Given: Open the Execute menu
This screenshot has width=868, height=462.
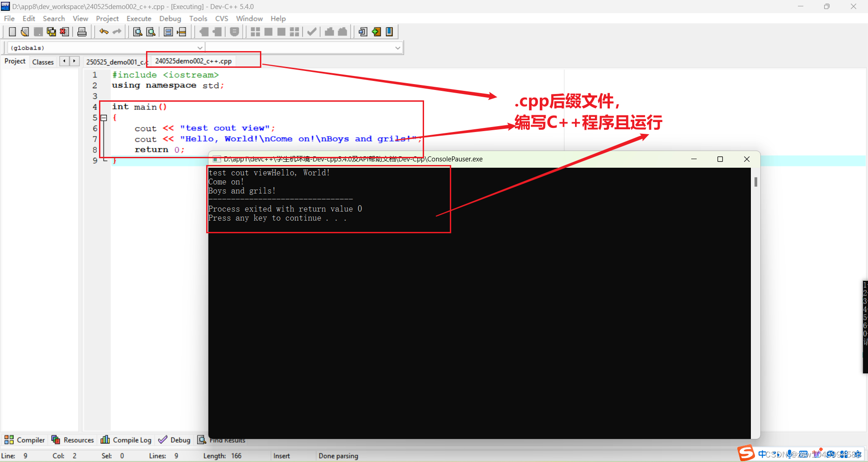Looking at the screenshot, I should [139, 19].
